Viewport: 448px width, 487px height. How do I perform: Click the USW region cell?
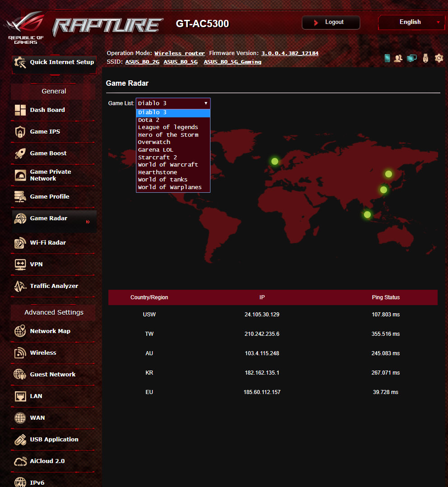149,315
